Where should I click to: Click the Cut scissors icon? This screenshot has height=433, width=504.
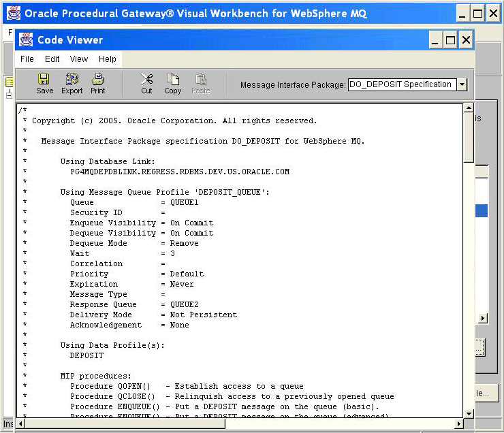click(146, 83)
